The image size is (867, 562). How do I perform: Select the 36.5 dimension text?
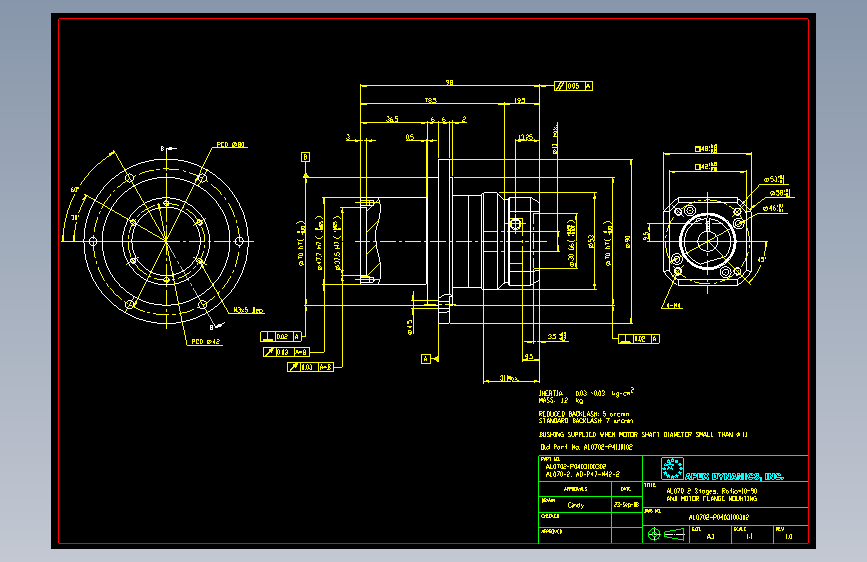click(392, 119)
